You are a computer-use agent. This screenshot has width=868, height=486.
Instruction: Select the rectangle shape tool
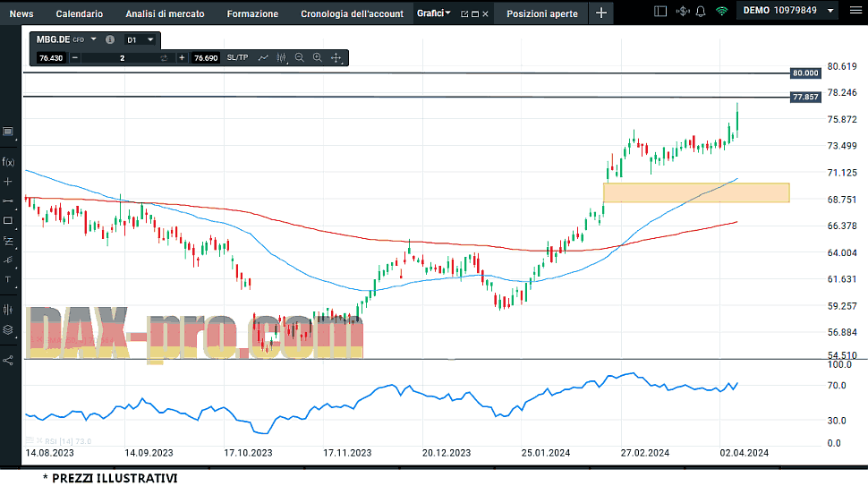pyautogui.click(x=8, y=220)
